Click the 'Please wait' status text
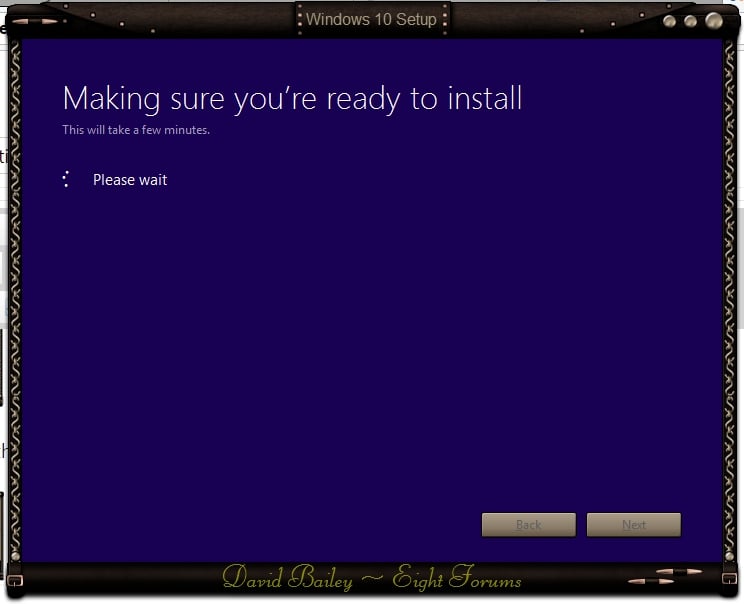Screen dimensions: 744x604 (x=130, y=180)
